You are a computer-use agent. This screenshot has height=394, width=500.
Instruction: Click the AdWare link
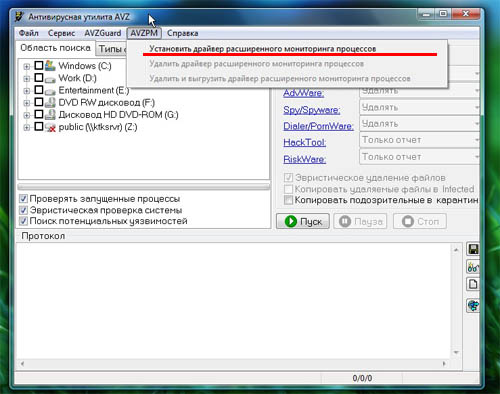[303, 93]
